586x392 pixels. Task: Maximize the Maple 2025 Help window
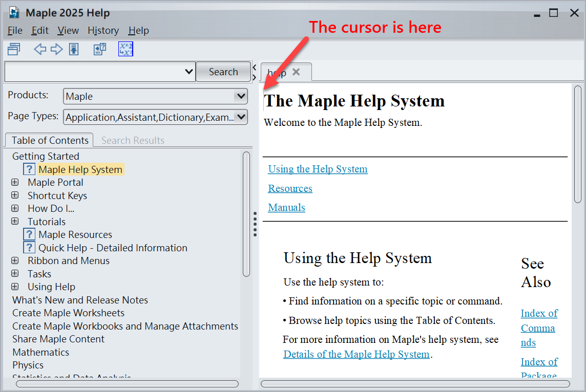click(x=554, y=13)
